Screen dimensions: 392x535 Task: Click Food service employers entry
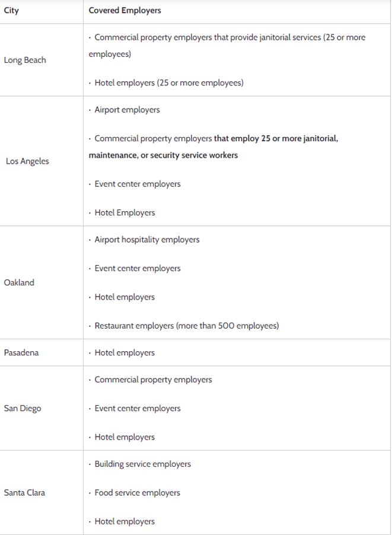(138, 492)
